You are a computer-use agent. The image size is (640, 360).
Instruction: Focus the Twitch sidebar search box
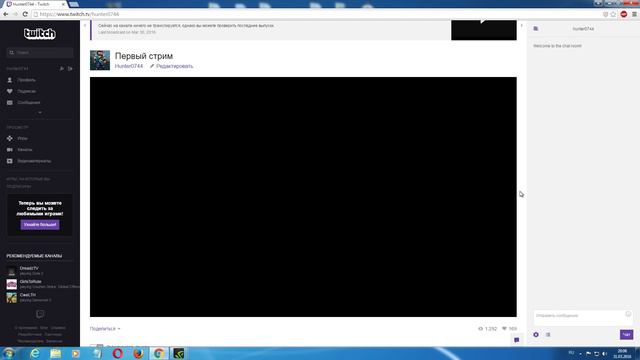point(40,53)
